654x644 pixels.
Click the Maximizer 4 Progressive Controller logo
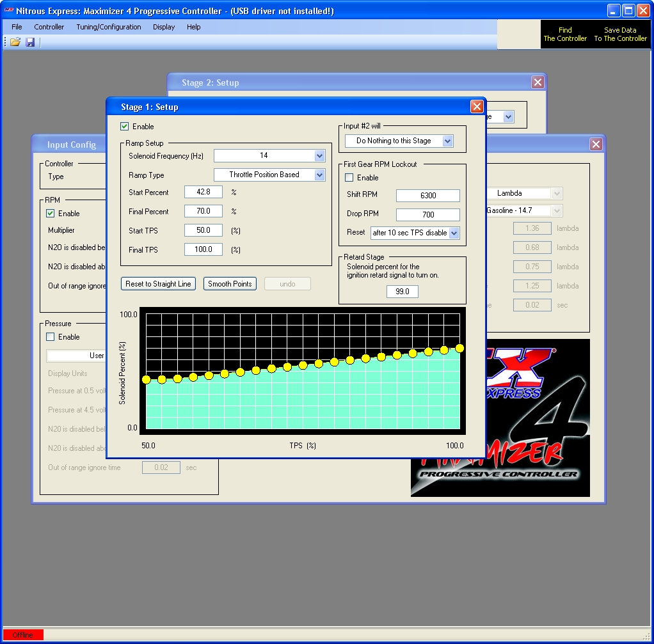click(x=538, y=418)
